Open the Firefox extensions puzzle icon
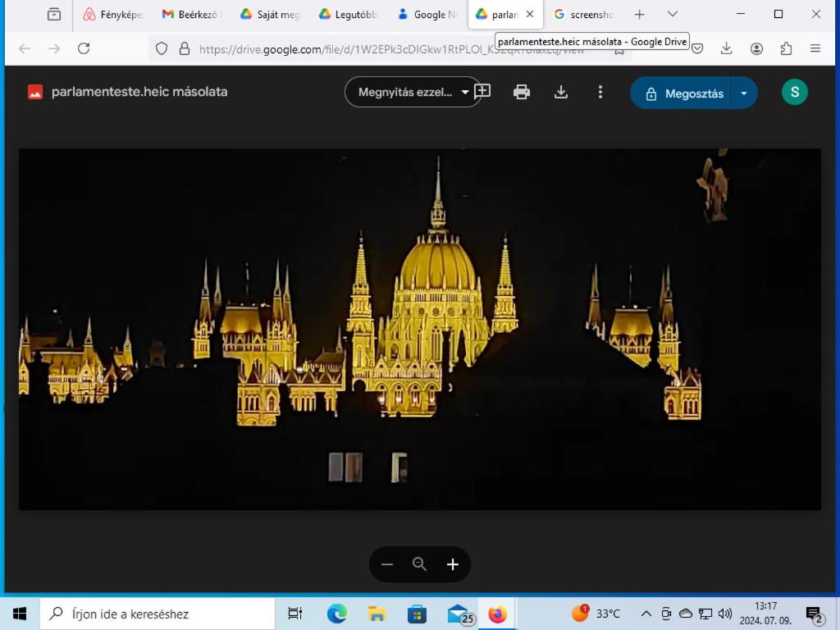Screen dimensions: 840x630 pos(786,48)
